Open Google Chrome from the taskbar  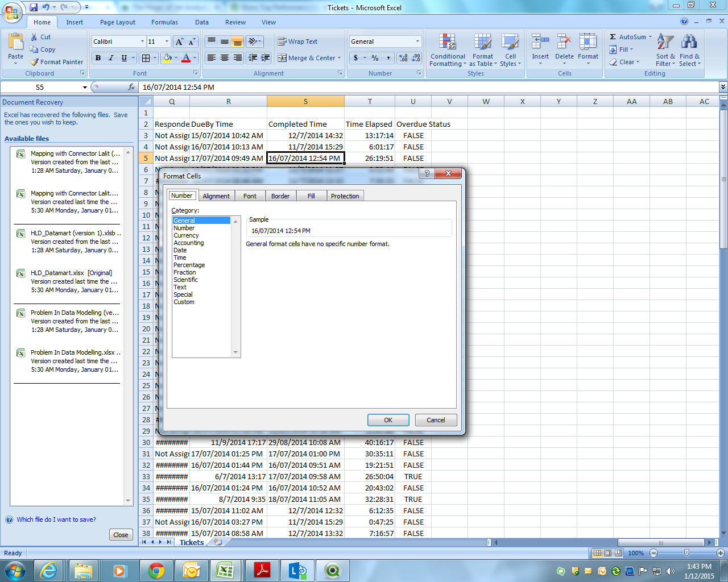[x=156, y=570]
